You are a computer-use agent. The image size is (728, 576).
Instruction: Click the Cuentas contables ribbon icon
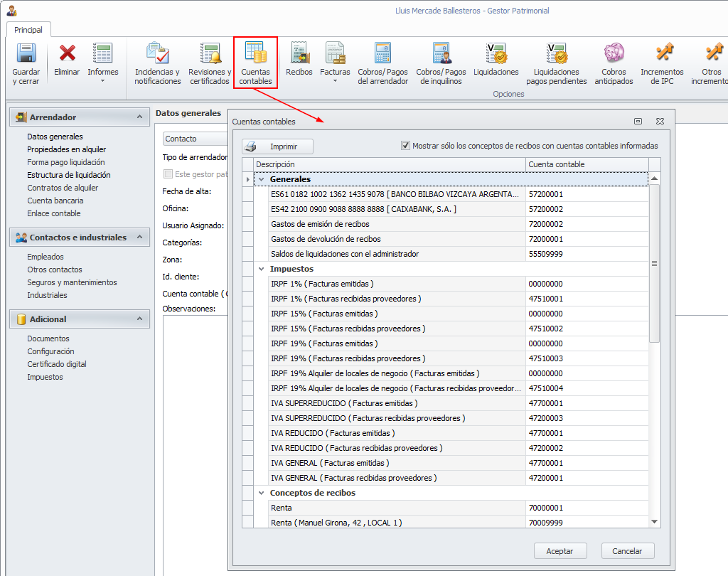pyautogui.click(x=255, y=54)
